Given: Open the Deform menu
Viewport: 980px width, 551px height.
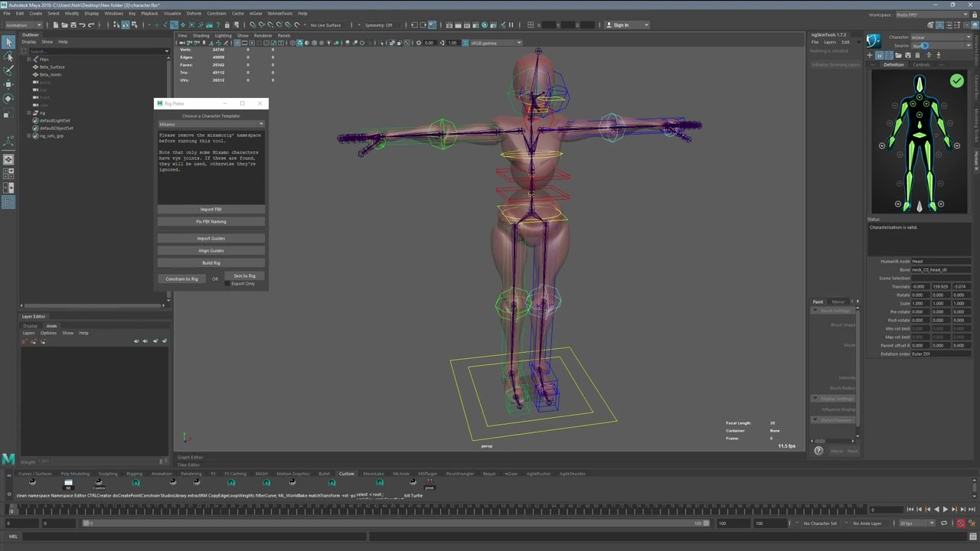Looking at the screenshot, I should pos(194,13).
